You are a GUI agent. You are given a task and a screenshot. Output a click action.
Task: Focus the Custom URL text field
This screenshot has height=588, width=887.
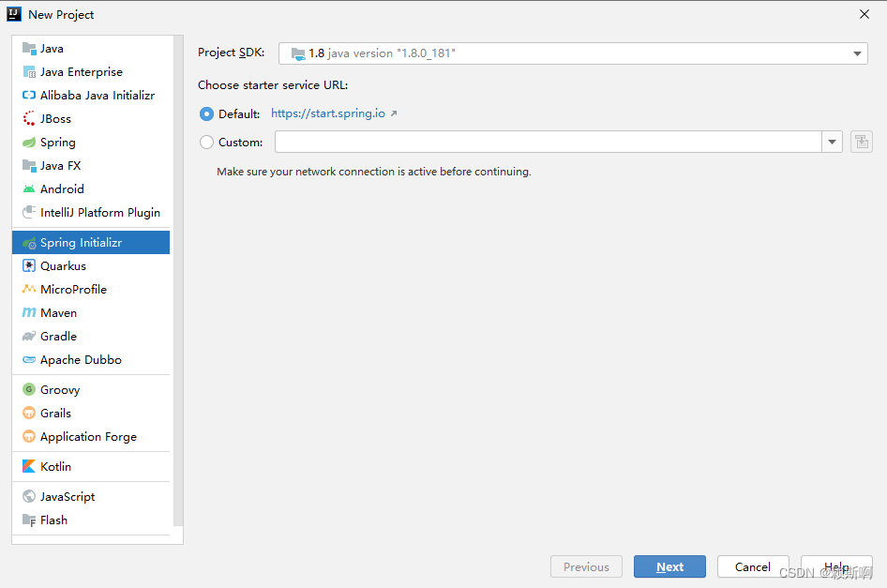point(549,142)
